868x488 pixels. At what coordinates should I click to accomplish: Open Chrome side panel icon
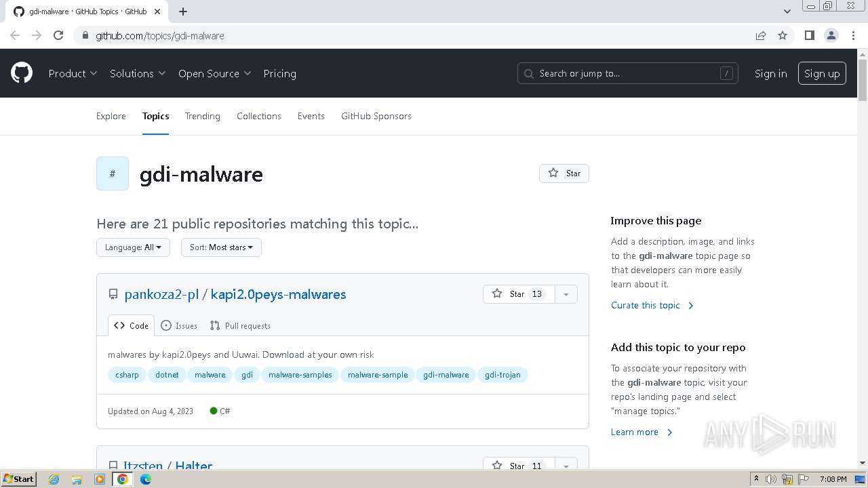click(x=810, y=35)
